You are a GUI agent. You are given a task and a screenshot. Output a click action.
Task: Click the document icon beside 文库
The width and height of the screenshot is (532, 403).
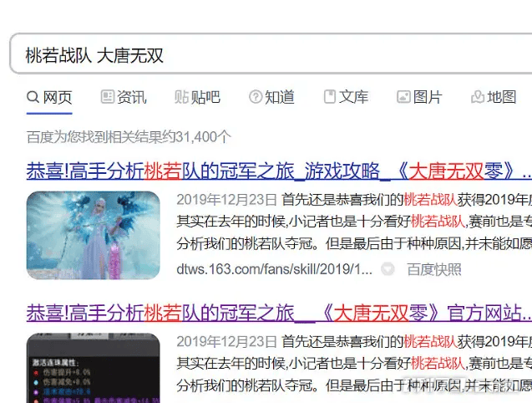coord(329,97)
